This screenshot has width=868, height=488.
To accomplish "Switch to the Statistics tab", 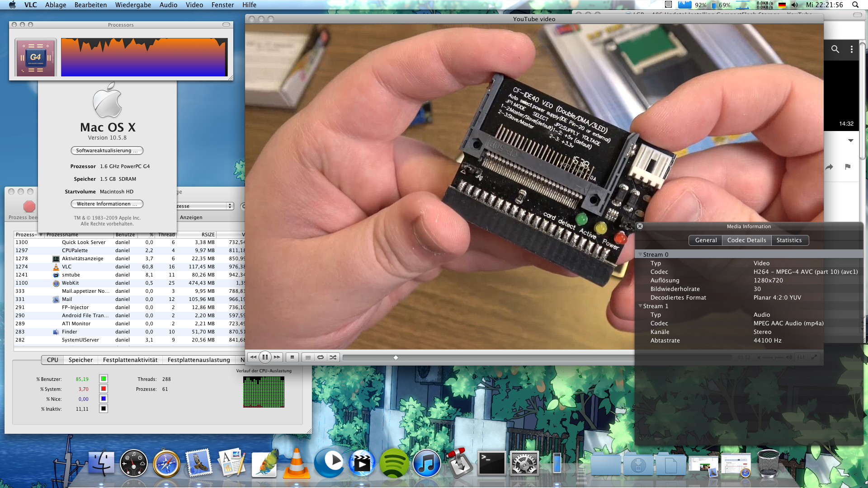I will (x=789, y=240).
